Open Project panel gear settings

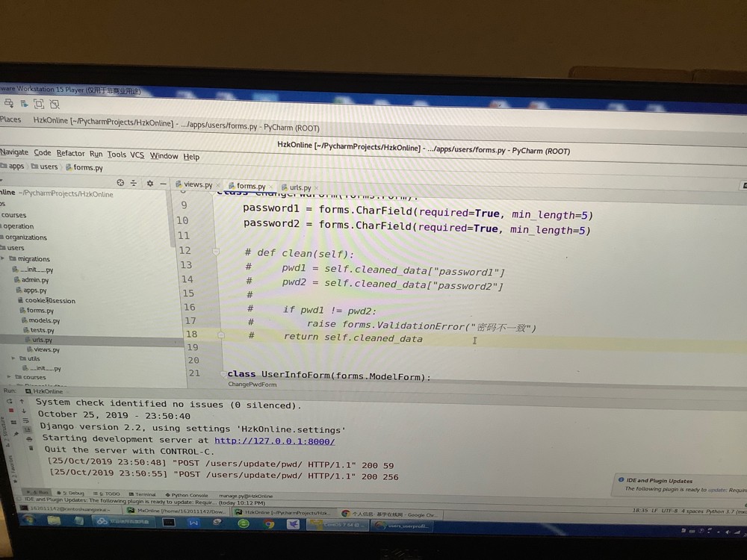pos(150,184)
